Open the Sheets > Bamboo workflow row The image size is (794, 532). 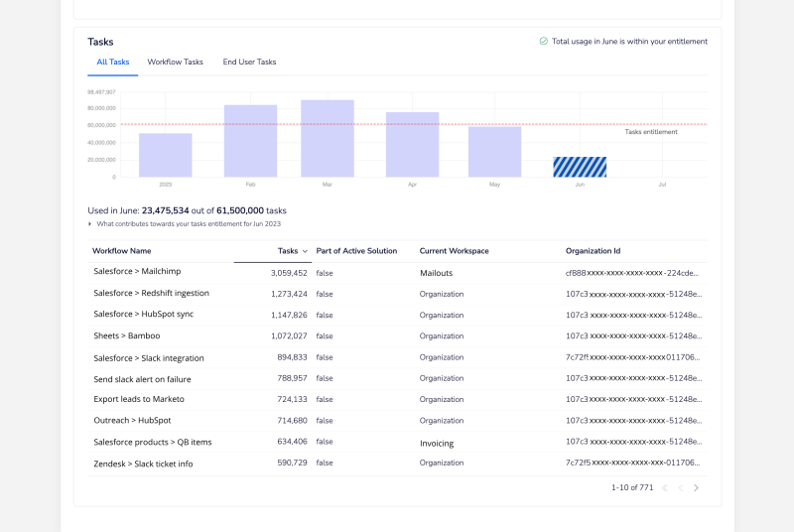point(127,335)
